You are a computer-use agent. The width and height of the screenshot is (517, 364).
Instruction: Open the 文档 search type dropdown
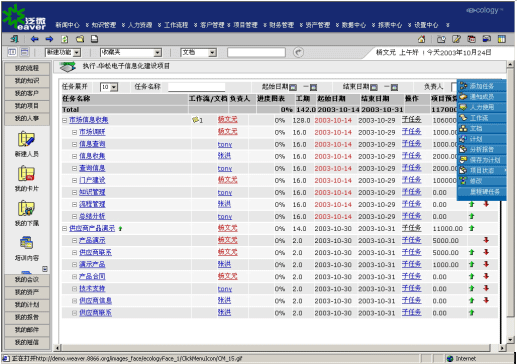(199, 52)
